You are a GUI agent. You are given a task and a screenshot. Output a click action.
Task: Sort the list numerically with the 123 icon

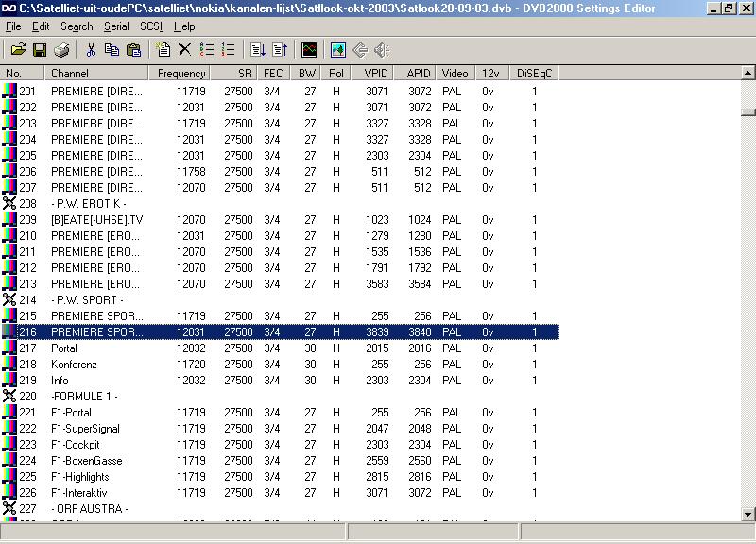click(x=228, y=50)
